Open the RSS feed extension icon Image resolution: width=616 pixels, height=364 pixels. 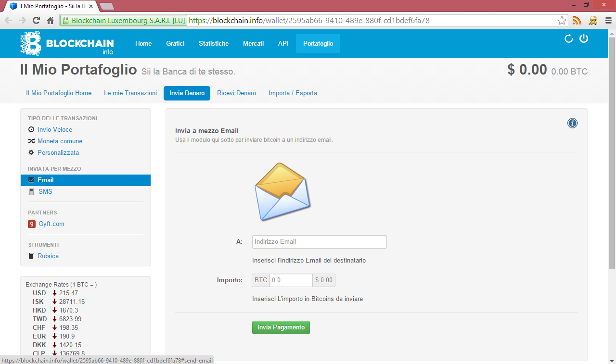(577, 21)
